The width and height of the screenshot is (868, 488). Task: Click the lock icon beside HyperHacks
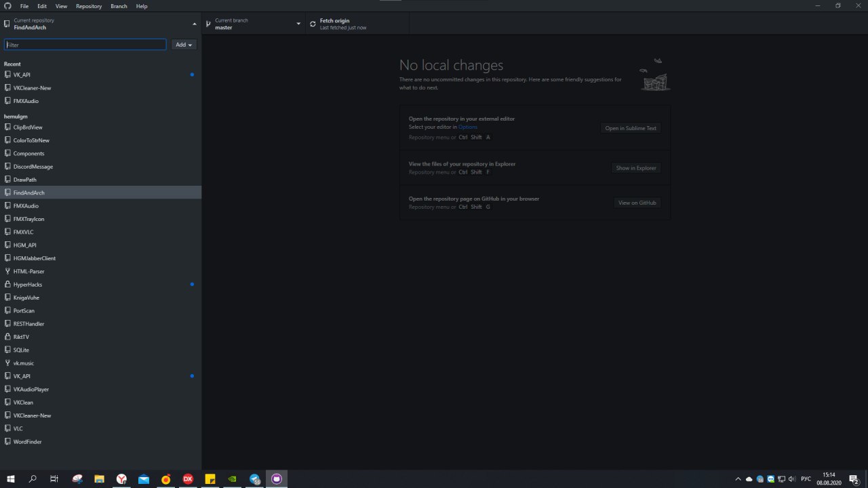coord(7,285)
